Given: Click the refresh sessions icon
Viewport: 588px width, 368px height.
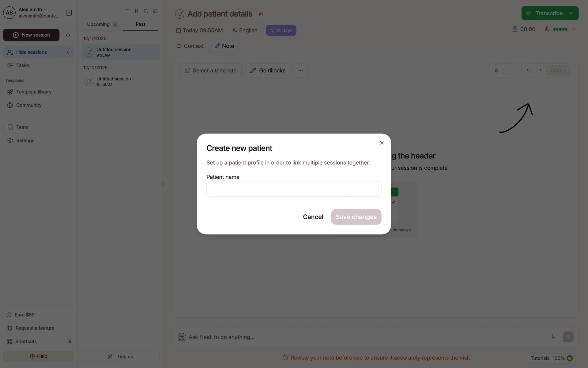Looking at the screenshot, I should [x=155, y=11].
